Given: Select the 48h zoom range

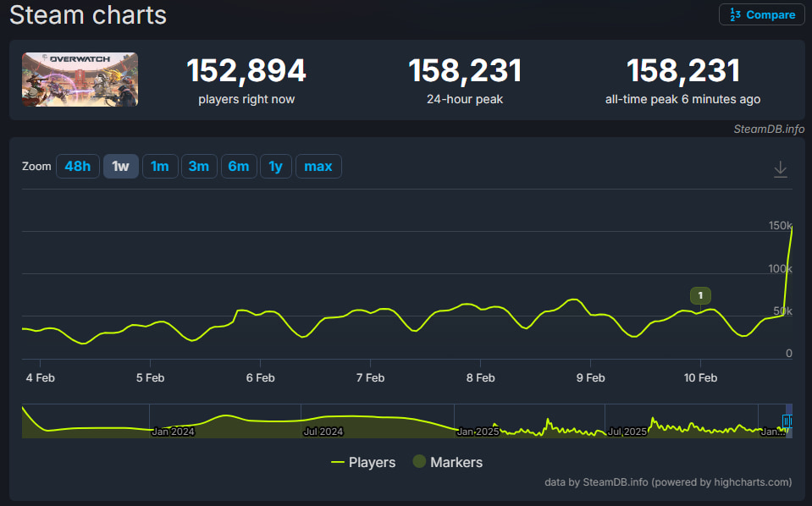Looking at the screenshot, I should click(77, 166).
